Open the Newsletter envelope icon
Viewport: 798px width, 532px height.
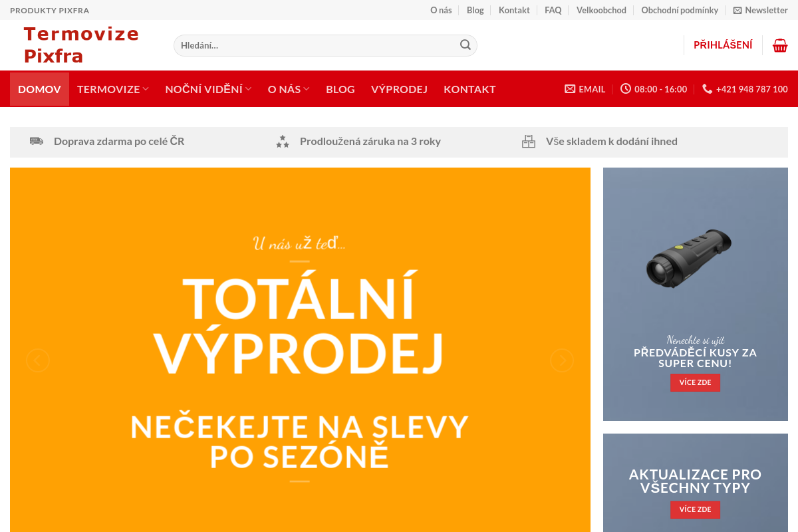tap(736, 10)
